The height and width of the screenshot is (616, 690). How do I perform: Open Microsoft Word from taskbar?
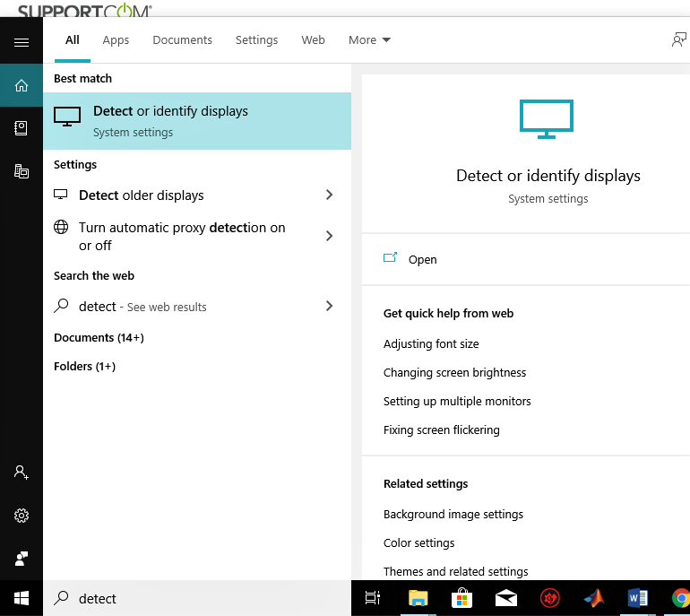pyautogui.click(x=638, y=598)
